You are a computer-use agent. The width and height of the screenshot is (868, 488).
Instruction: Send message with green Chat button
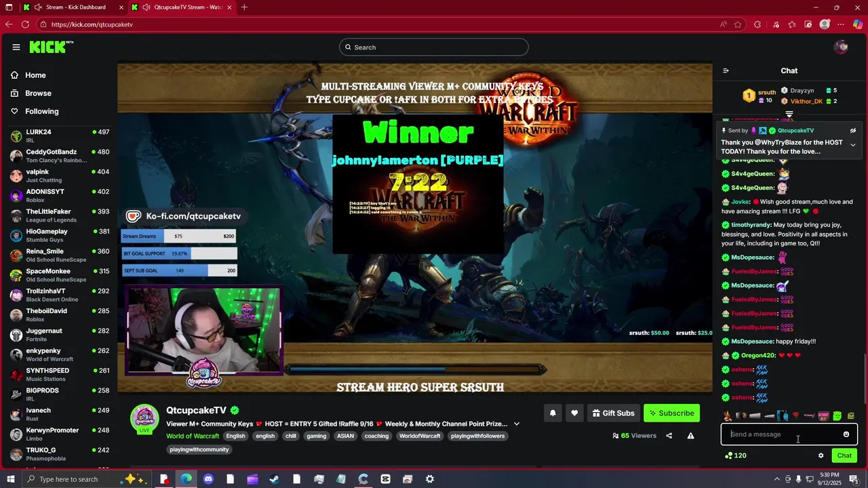tap(844, 455)
